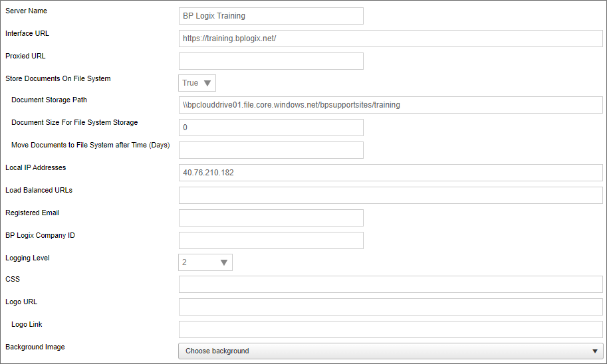Edit the Document Storage Path field
The width and height of the screenshot is (607, 364).
coord(390,105)
